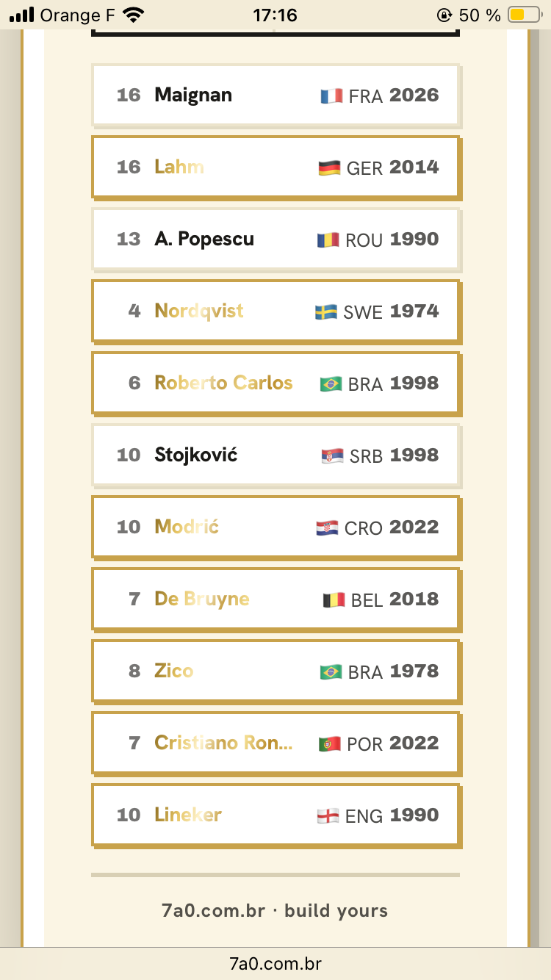Tap the Romania flag in A. Popescu row
The image size is (551, 980).
click(x=328, y=240)
